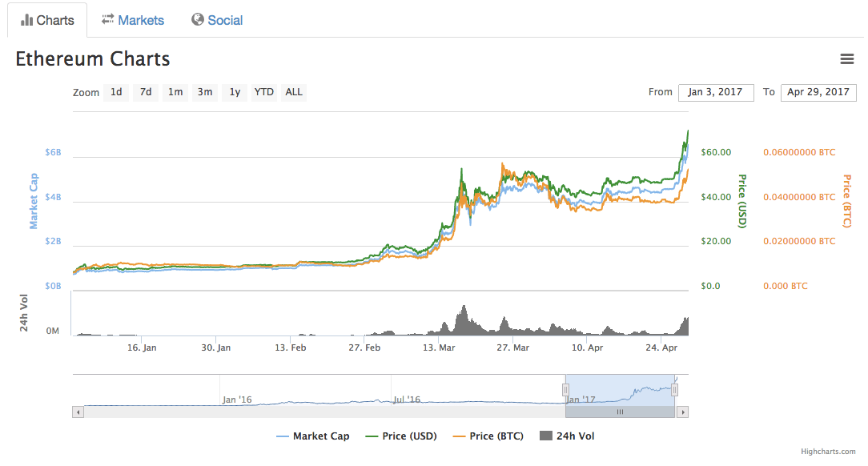Click the Ethereum Charts heading
This screenshot has height=466, width=868.
(92, 59)
